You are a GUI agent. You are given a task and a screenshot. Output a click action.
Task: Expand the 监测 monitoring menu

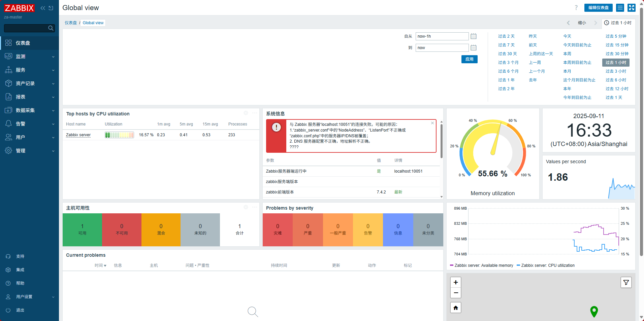[x=29, y=57]
